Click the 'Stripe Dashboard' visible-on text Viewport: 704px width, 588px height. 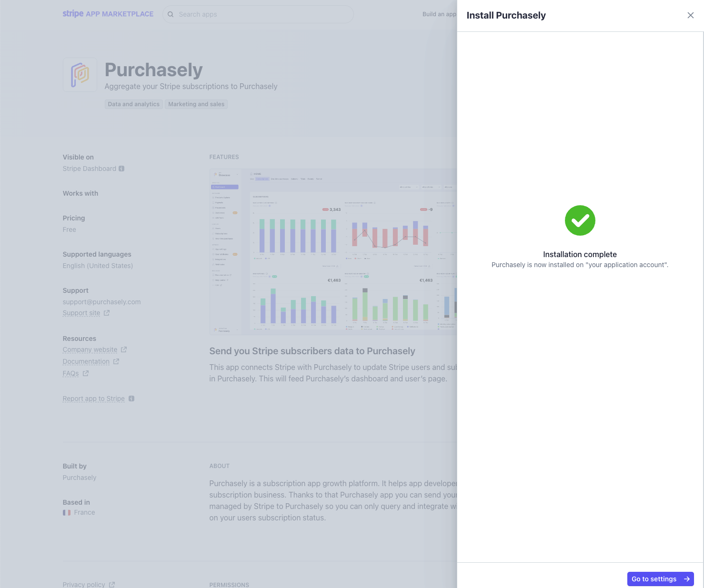tap(89, 169)
